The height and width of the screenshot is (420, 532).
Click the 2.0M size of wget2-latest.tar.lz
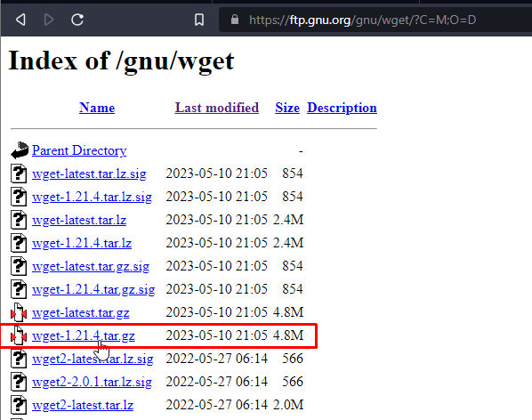click(288, 405)
